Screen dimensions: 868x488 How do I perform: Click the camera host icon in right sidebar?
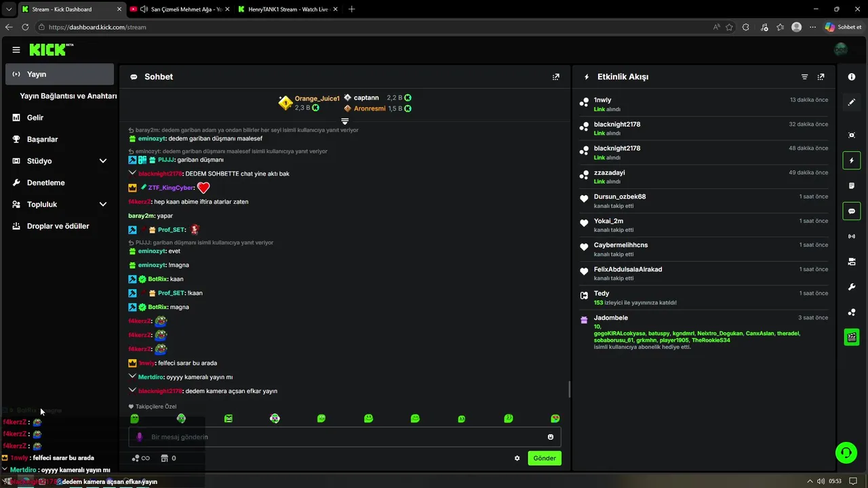tap(852, 262)
